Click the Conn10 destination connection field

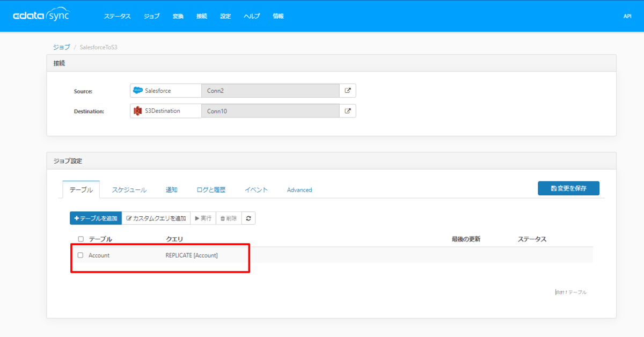pos(270,111)
